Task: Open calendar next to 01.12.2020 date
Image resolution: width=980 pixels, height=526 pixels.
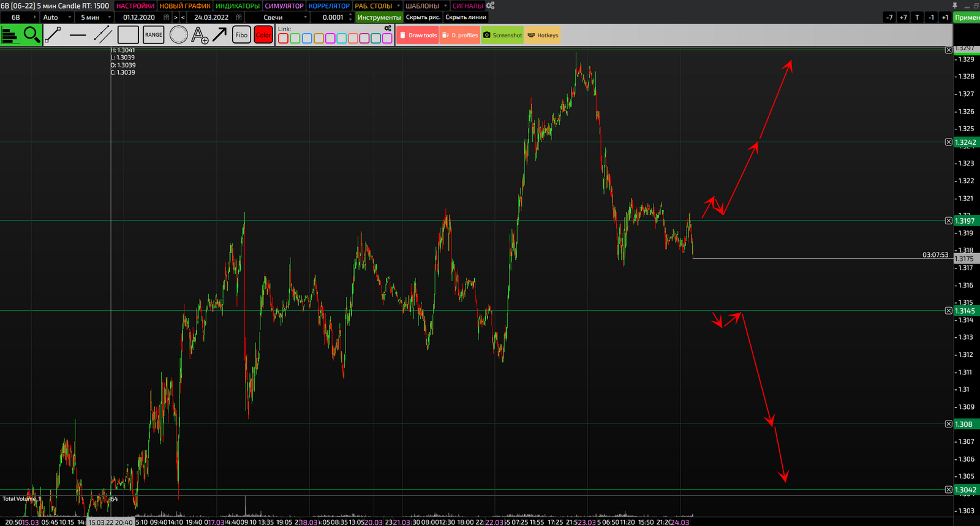Action: coord(166,17)
